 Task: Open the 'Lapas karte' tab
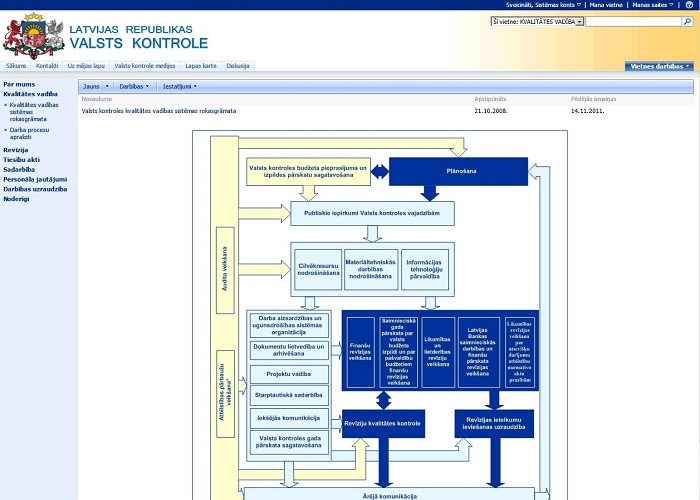pos(201,66)
